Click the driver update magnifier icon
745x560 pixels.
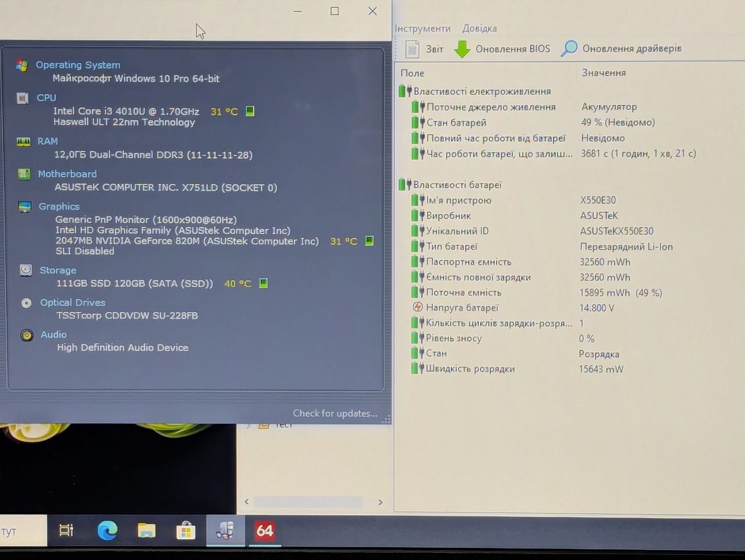coord(569,49)
